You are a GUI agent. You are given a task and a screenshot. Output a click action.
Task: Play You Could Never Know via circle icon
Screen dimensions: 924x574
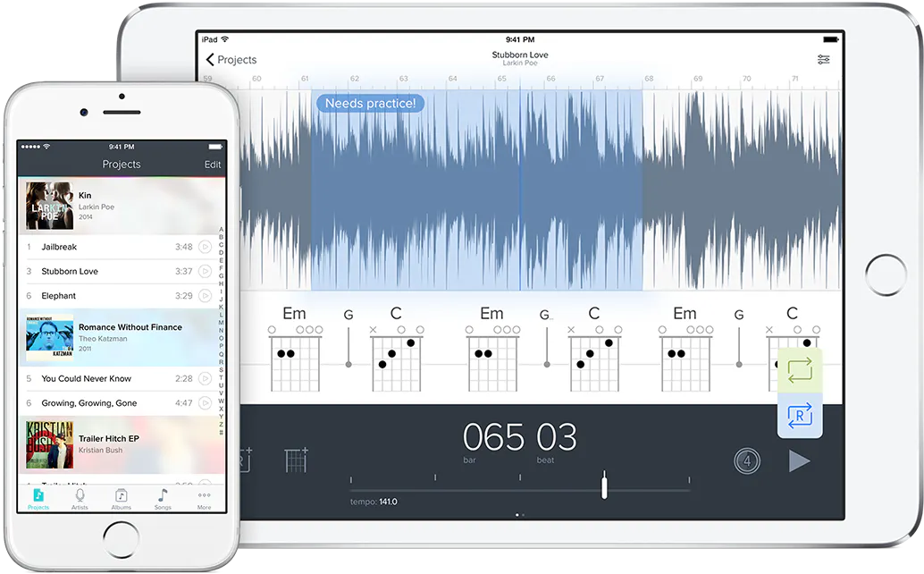tap(205, 378)
